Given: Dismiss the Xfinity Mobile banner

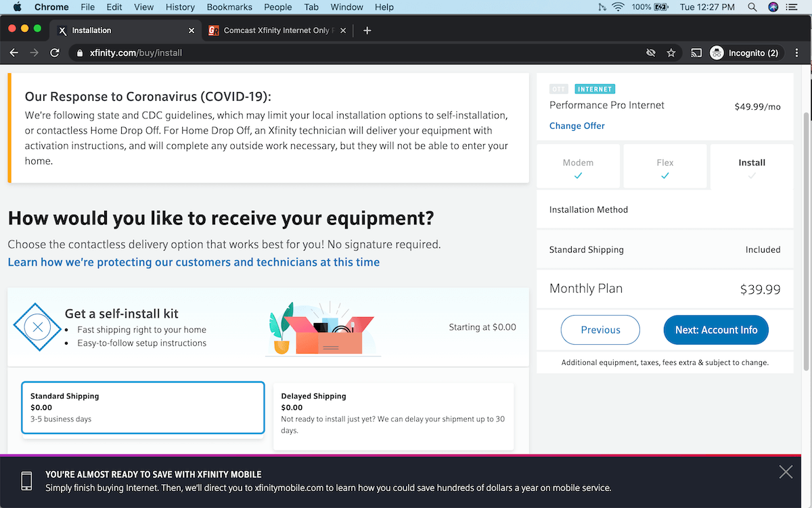Looking at the screenshot, I should click(786, 472).
